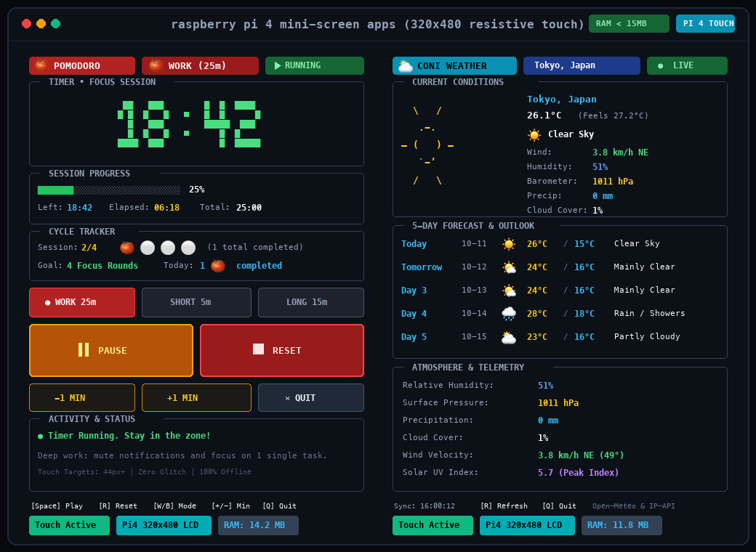756x552 pixels.
Task: Click the Touch Active badge under pomodoro panel
Action: coord(69,525)
